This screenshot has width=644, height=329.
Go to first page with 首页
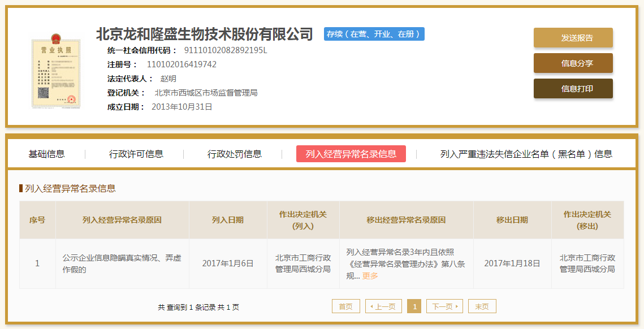(345, 306)
